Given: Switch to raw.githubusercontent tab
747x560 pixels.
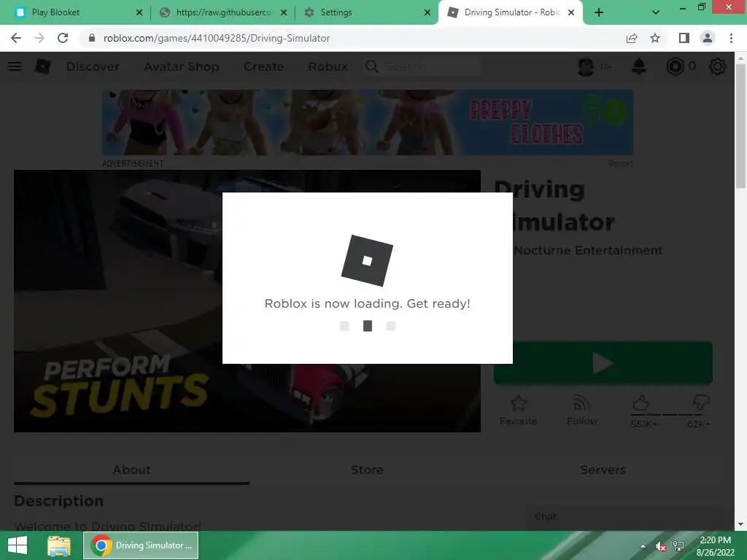Looking at the screenshot, I should (223, 12).
